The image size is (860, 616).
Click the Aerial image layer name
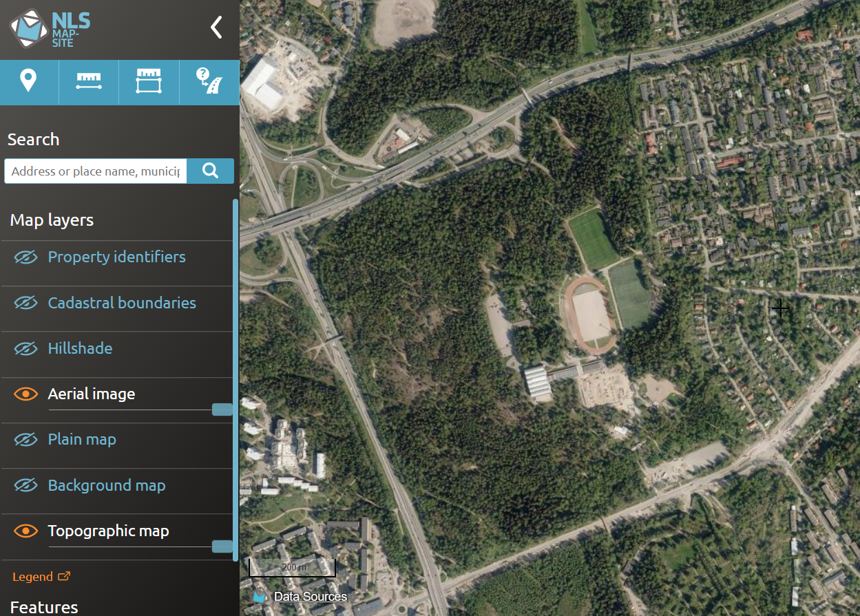92,394
